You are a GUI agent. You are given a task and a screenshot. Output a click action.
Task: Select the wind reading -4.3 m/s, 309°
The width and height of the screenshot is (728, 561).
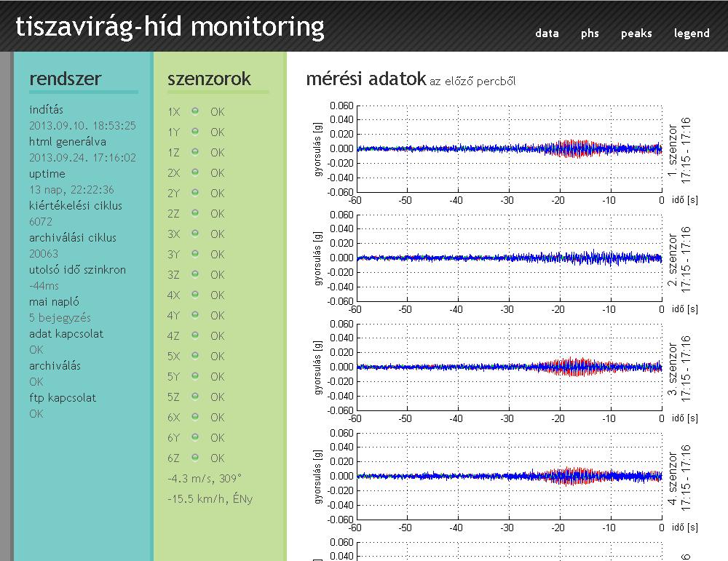205,478
